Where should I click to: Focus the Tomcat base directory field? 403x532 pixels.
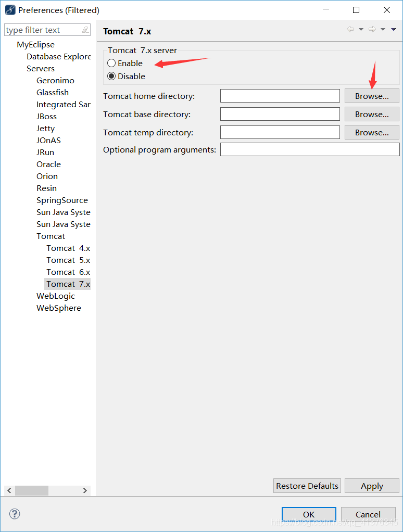pyautogui.click(x=280, y=114)
